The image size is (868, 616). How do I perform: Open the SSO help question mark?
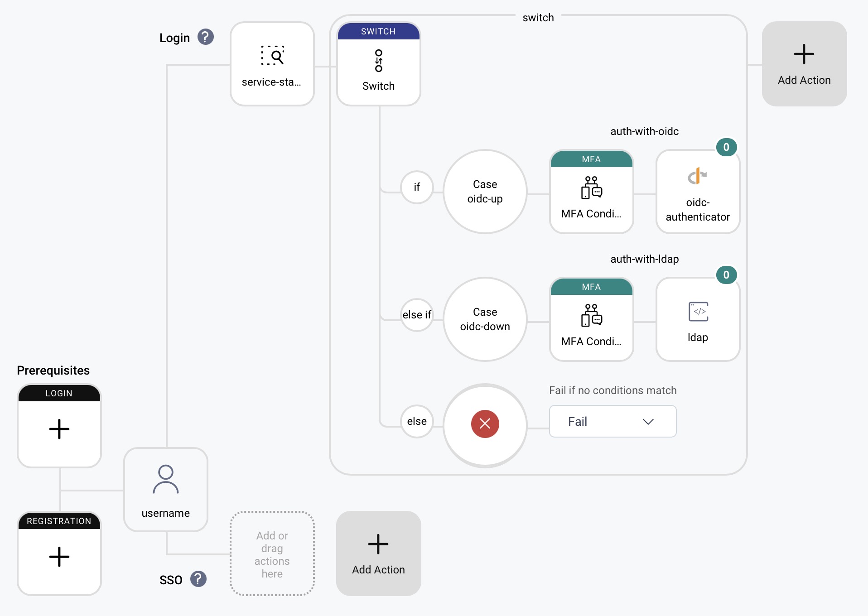(197, 579)
